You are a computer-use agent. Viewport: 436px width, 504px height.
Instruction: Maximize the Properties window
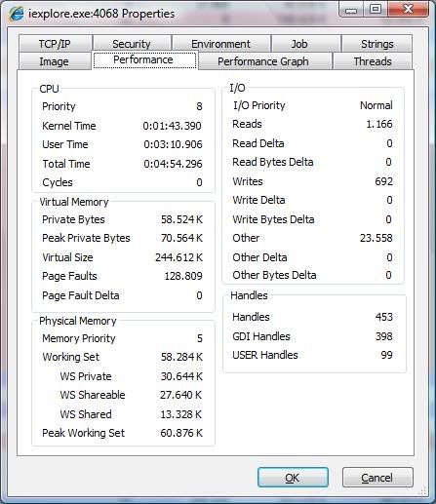click(x=376, y=10)
